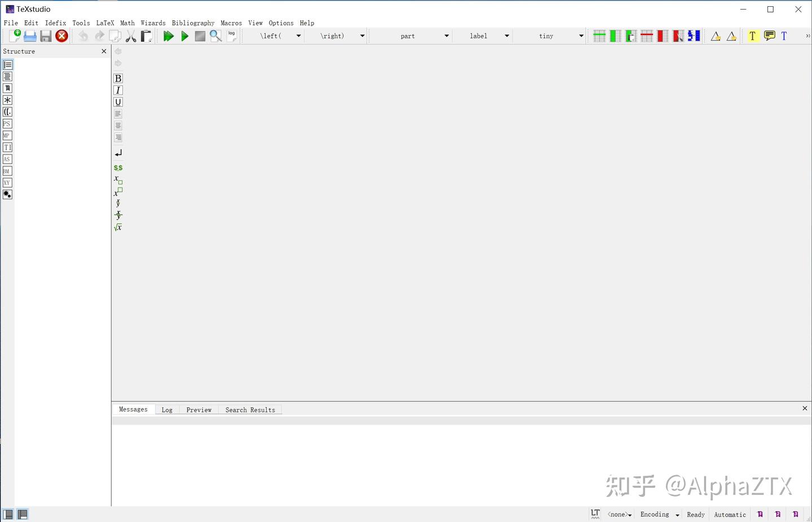Insert a subscript command

118,179
